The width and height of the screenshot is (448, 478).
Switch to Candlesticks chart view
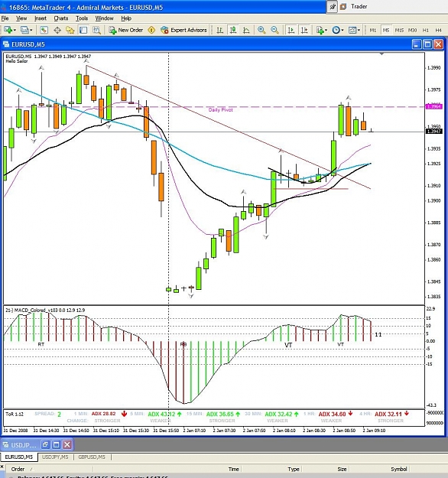pyautogui.click(x=233, y=30)
